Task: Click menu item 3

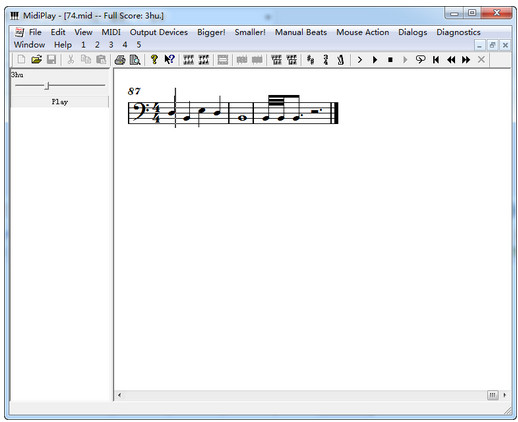Action: tap(111, 45)
